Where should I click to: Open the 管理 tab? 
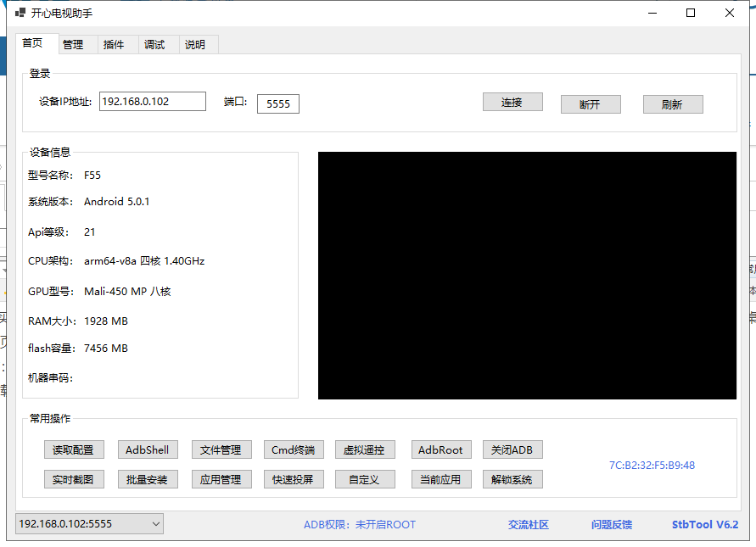pyautogui.click(x=78, y=44)
